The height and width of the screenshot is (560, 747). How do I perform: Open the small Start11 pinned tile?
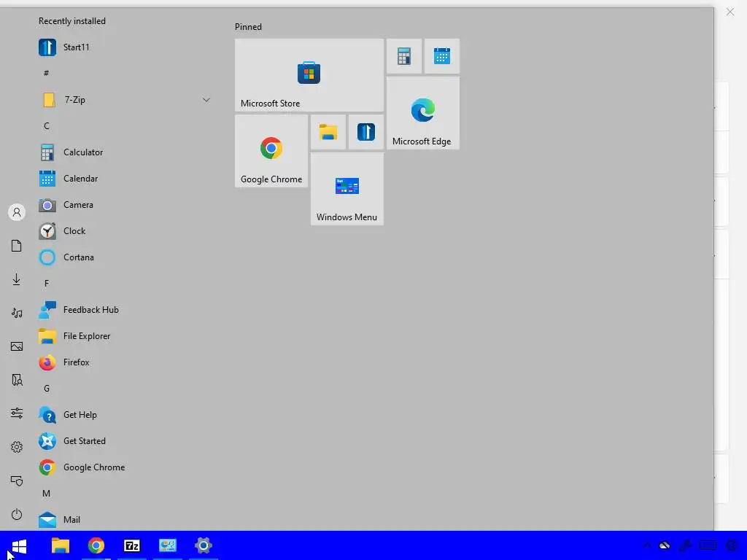[366, 132]
